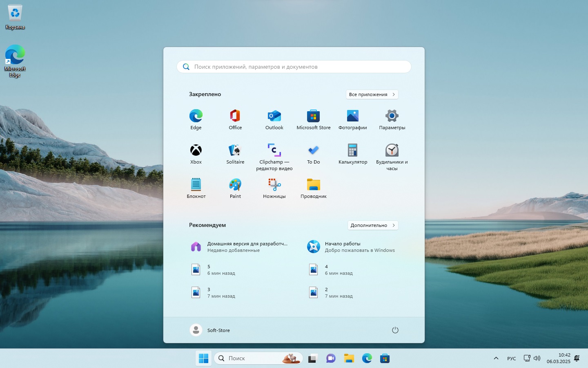This screenshot has width=588, height=368.
Task: Launch the pinned Office app
Action: (x=235, y=119)
